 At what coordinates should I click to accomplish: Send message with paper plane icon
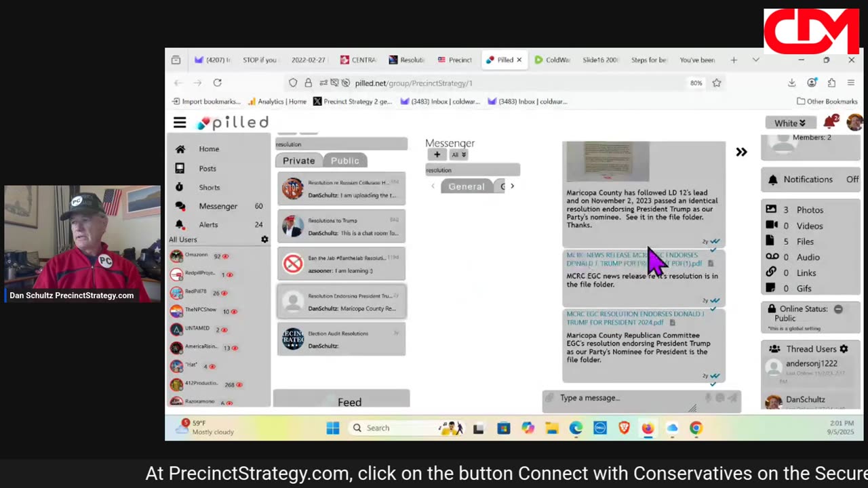click(732, 398)
